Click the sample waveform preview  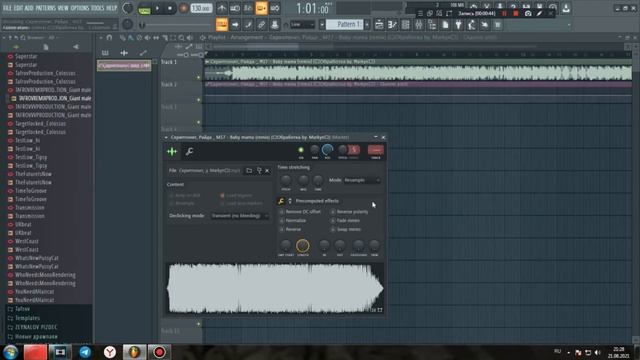pos(275,289)
